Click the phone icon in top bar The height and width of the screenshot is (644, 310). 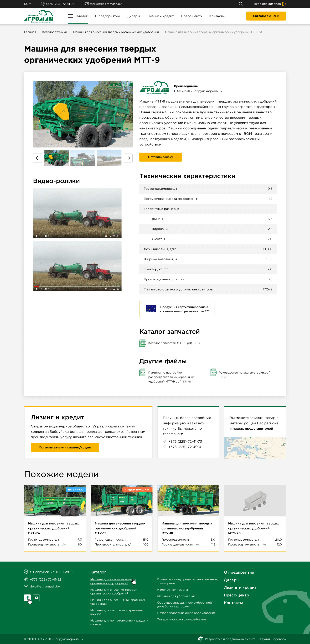tap(43, 4)
